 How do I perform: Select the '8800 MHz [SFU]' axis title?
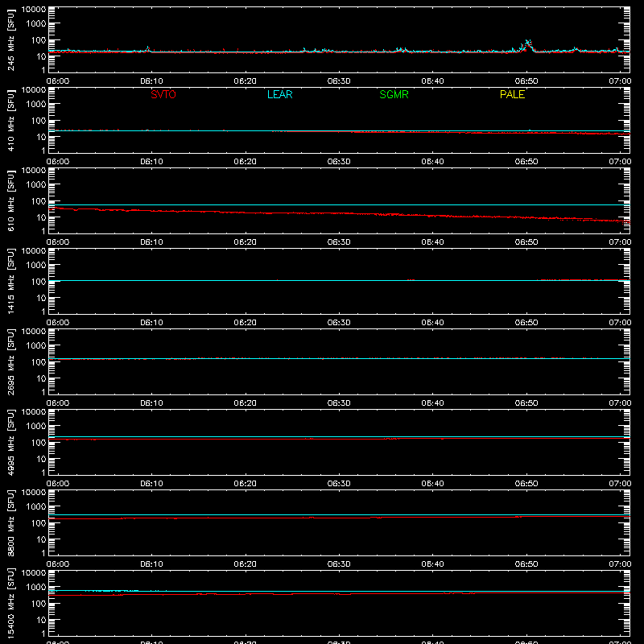tap(10, 522)
